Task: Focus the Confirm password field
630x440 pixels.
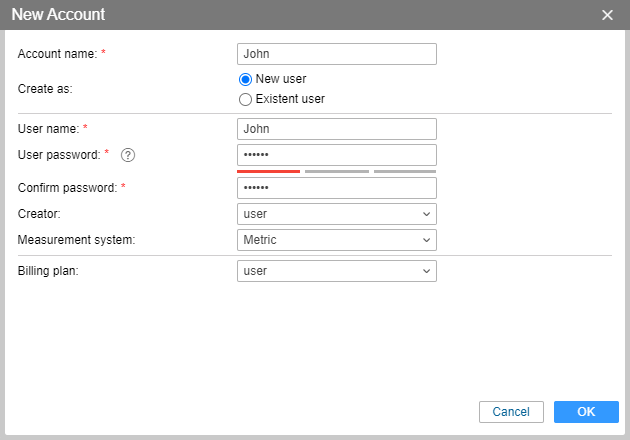Action: [336, 188]
